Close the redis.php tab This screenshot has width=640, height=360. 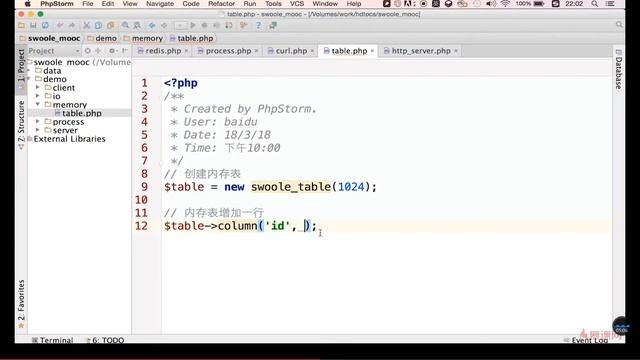[x=186, y=51]
